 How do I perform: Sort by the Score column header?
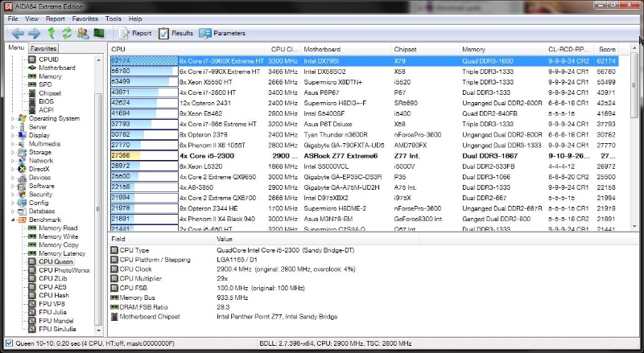click(607, 49)
